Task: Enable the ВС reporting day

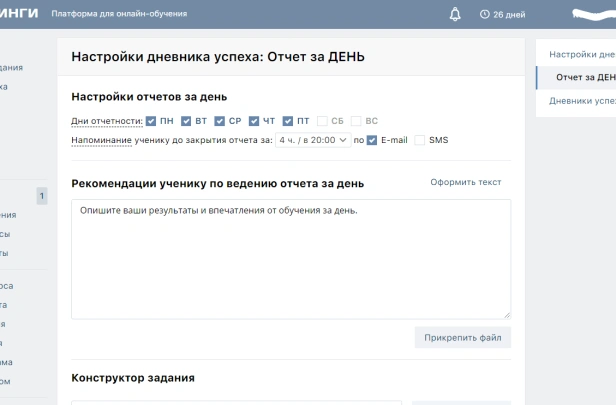Action: [356, 121]
